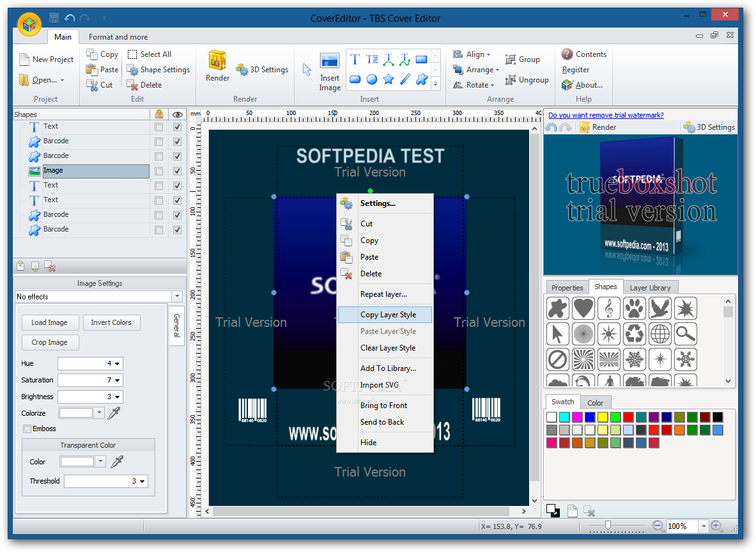Image resolution: width=756 pixels, height=552 pixels.
Task: Select the magnifying glass shape
Action: [x=686, y=333]
